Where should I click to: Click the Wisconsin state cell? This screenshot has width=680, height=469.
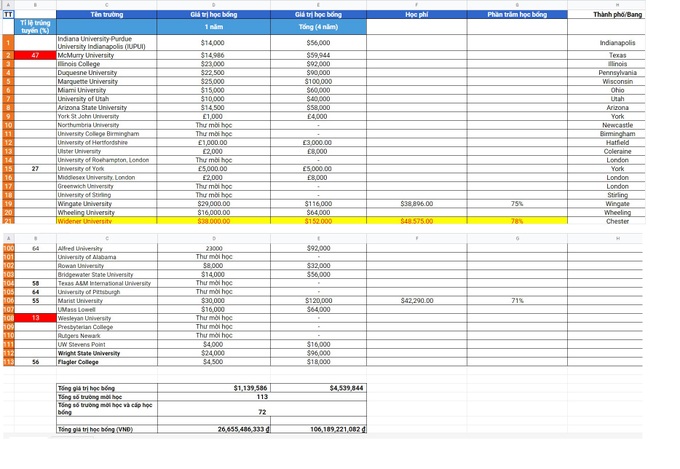tap(617, 81)
